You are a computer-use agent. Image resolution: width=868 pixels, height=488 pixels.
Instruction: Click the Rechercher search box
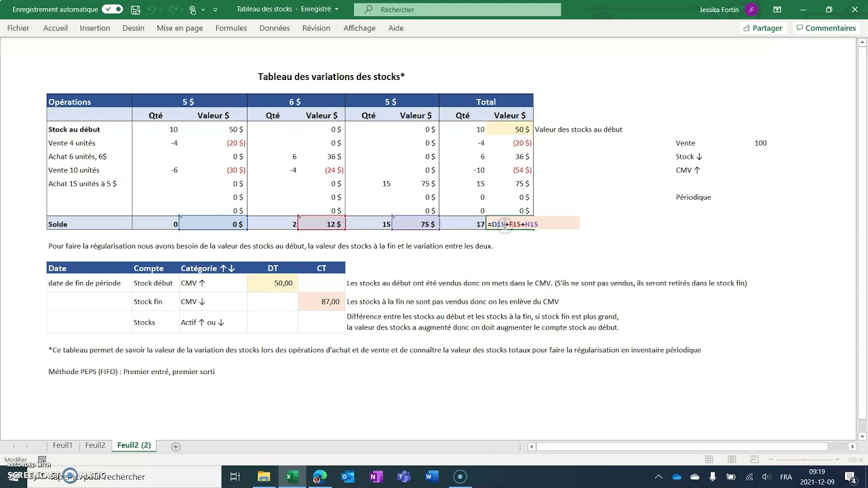458,9
